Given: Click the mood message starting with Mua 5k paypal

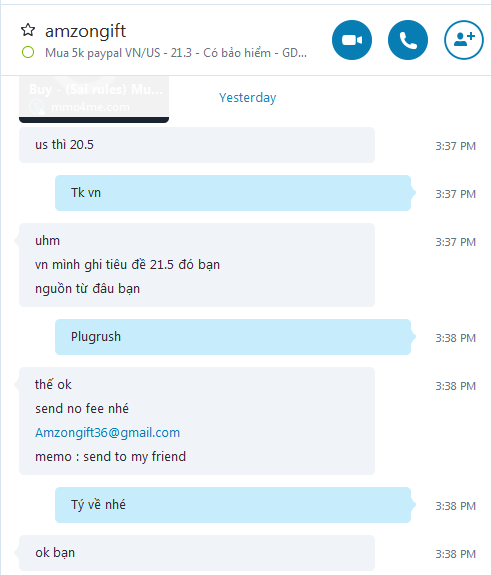Looking at the screenshot, I should click(176, 53).
